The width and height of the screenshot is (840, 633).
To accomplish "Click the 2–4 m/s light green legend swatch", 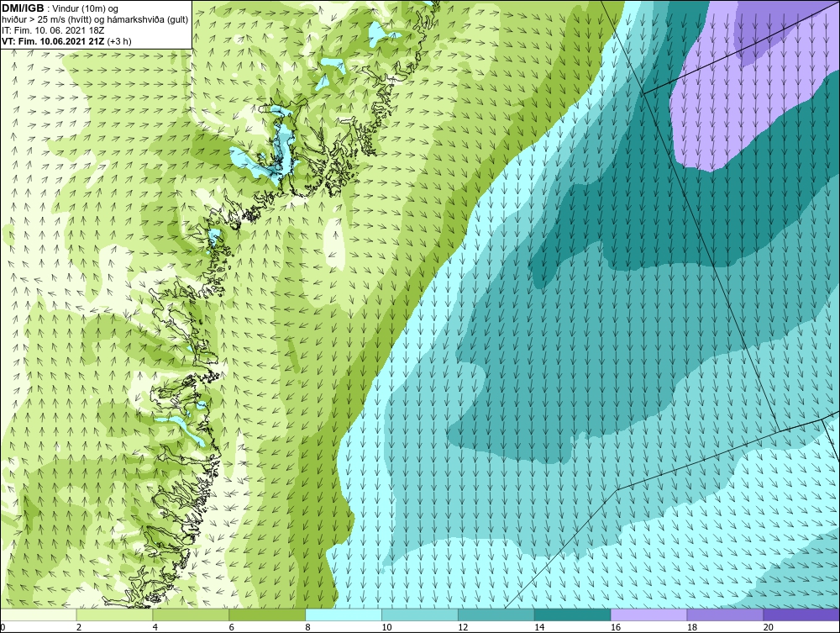I will pyautogui.click(x=114, y=615).
